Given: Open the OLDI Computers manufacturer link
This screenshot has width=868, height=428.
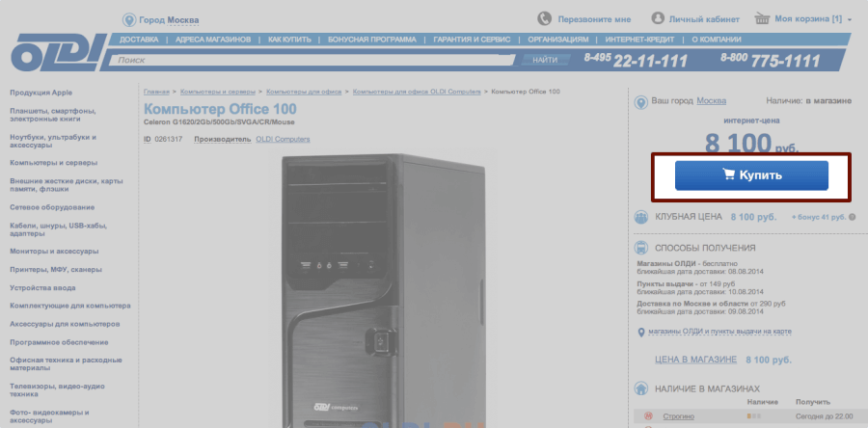Looking at the screenshot, I should [x=283, y=139].
